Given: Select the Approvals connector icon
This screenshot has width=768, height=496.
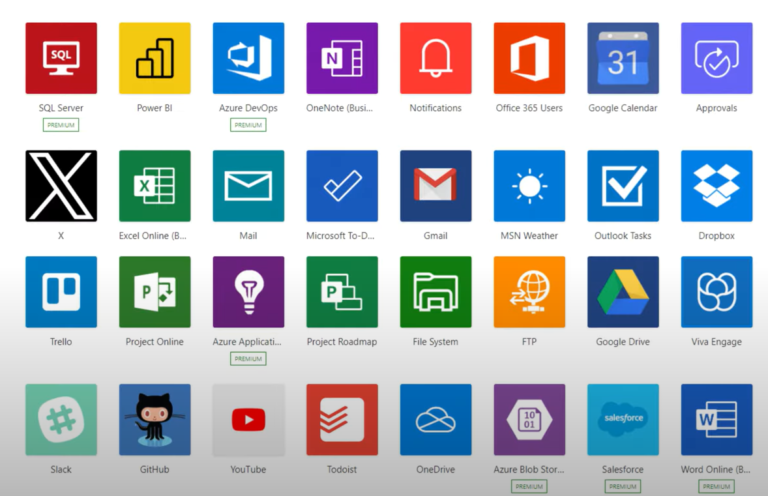Looking at the screenshot, I should pyautogui.click(x=717, y=58).
